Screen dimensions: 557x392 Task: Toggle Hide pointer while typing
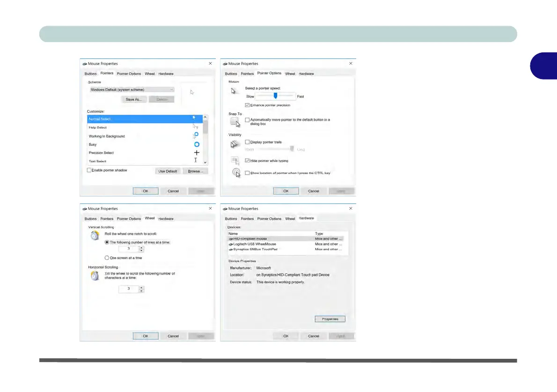click(247, 160)
